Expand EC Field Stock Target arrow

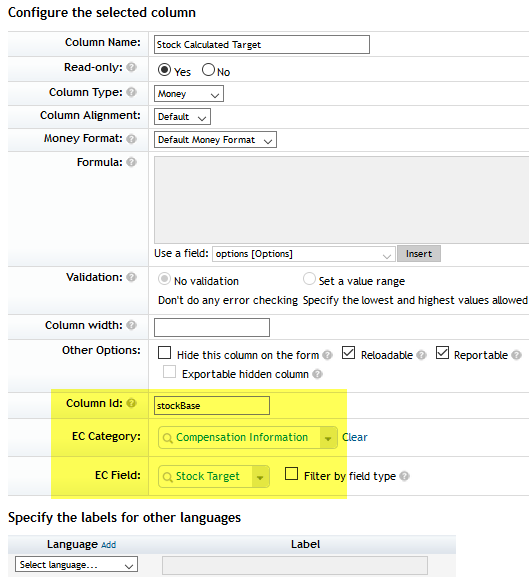coord(260,477)
